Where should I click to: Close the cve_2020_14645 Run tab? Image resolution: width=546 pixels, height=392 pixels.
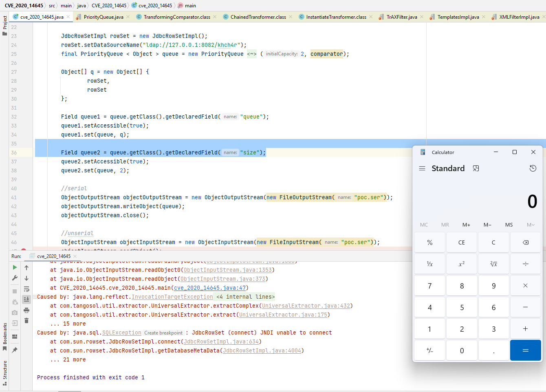click(75, 256)
